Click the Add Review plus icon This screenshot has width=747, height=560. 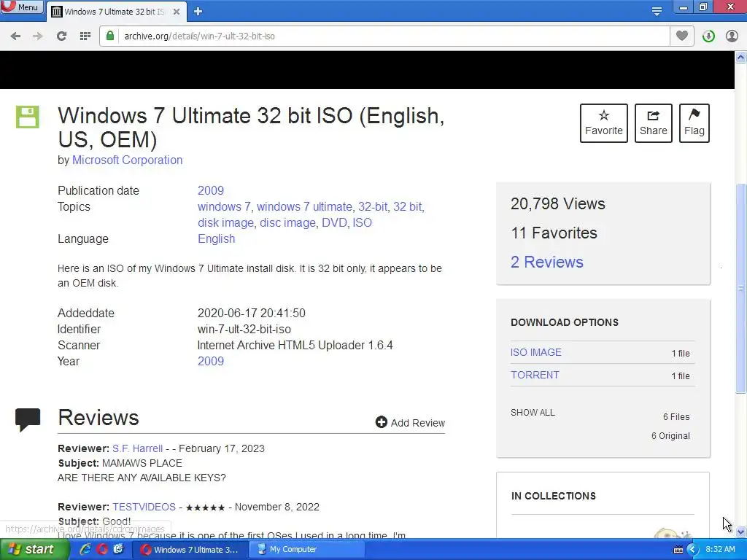[x=381, y=422]
